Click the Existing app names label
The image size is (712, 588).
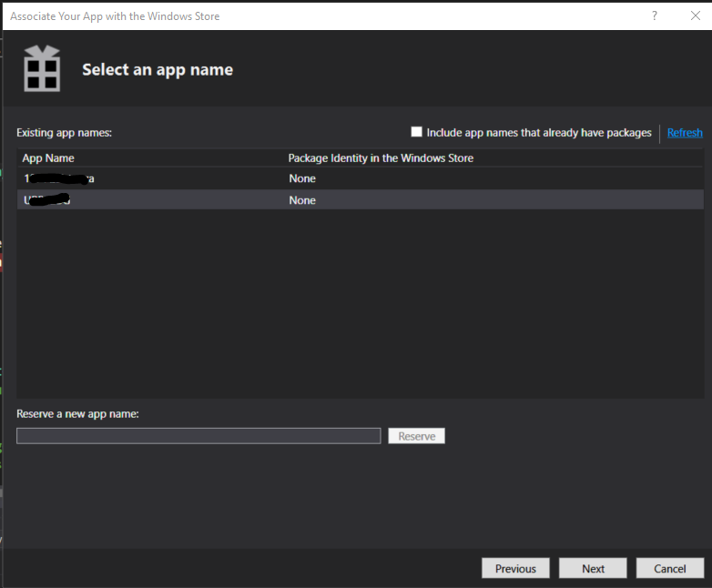point(64,133)
